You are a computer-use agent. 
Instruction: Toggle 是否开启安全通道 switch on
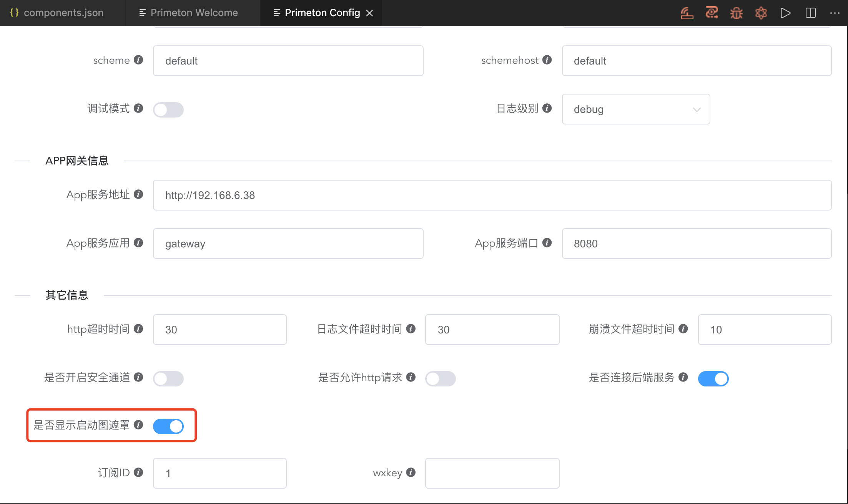[168, 379]
